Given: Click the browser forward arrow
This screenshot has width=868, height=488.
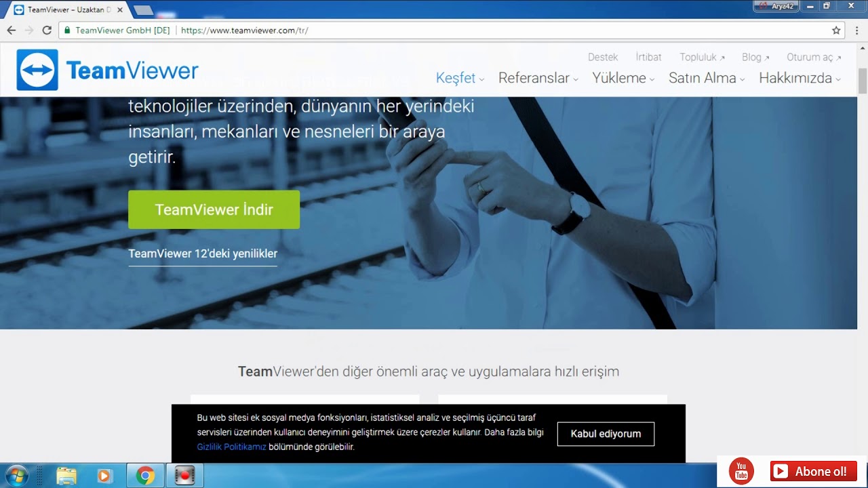Looking at the screenshot, I should (28, 30).
